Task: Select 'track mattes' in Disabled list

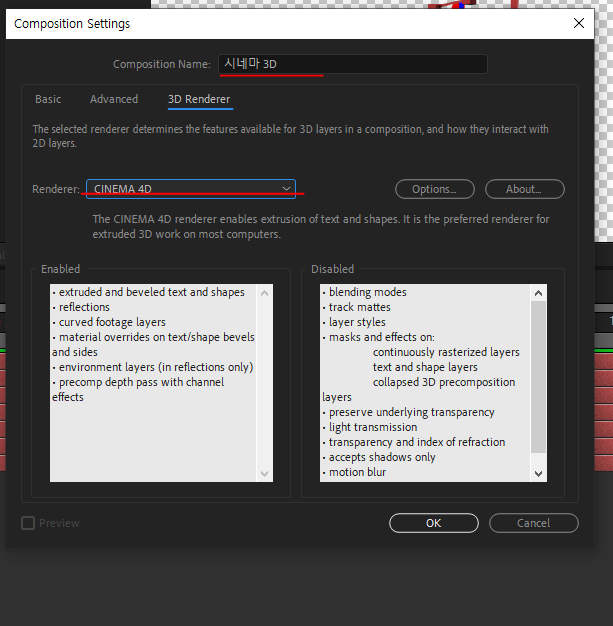Action: 359,307
